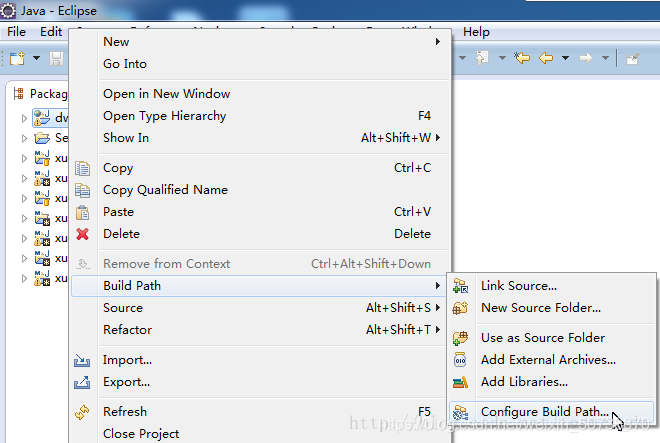Click the Save disk icon in toolbar
The height and width of the screenshot is (443, 660).
(56, 58)
